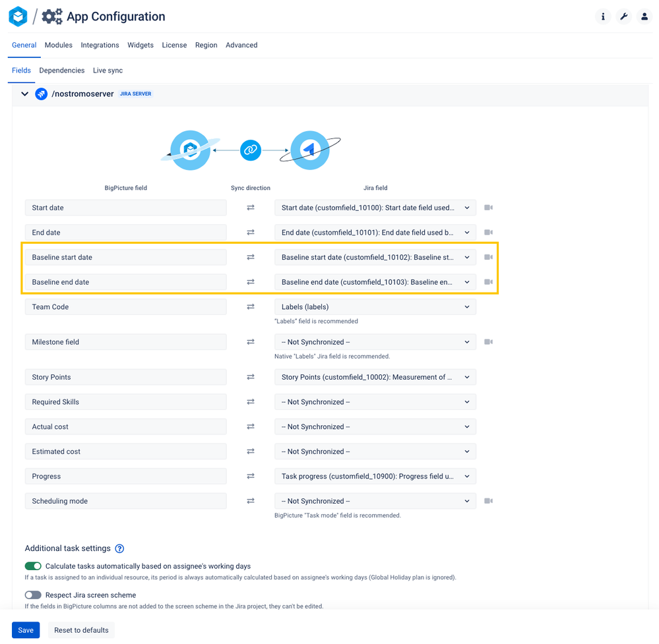Open video icon for Baseline end date
The width and height of the screenshot is (659, 644).
pos(488,282)
